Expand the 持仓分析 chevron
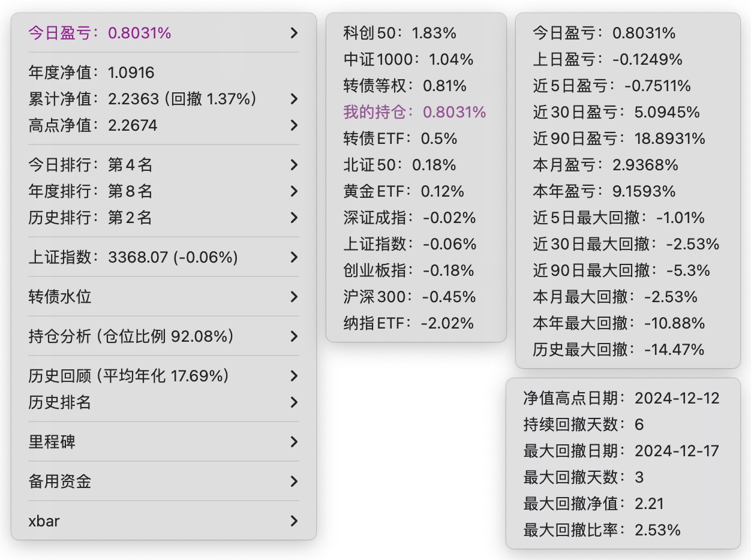Screen dimensions: 751x560 pyautogui.click(x=294, y=336)
